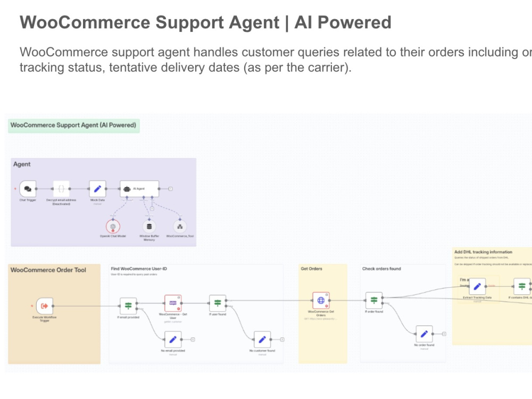Select the deactivated Decrypt email address node

click(61, 189)
